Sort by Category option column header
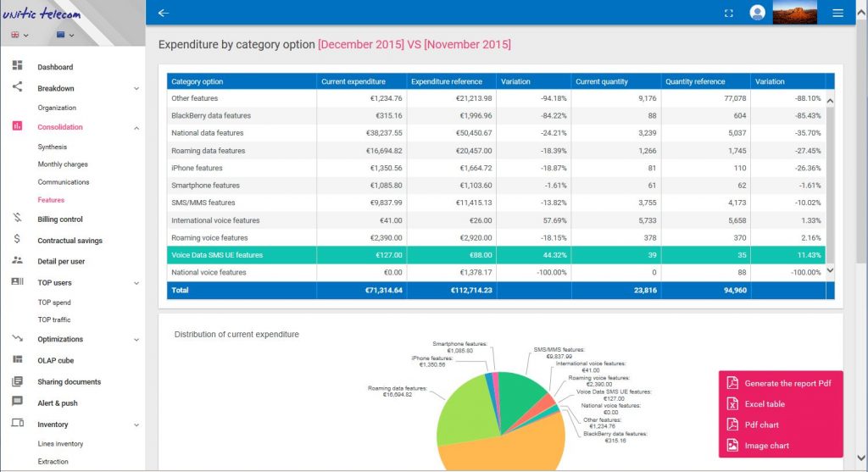Viewport: 868px width, 472px height. [242, 81]
